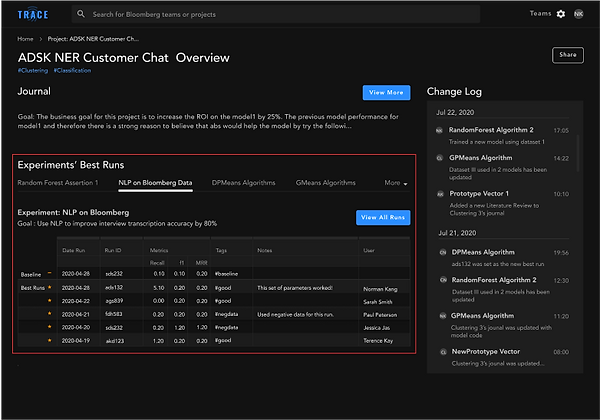Select run ID ags839 cell
This screenshot has height=420, width=600.
pyautogui.click(x=114, y=301)
